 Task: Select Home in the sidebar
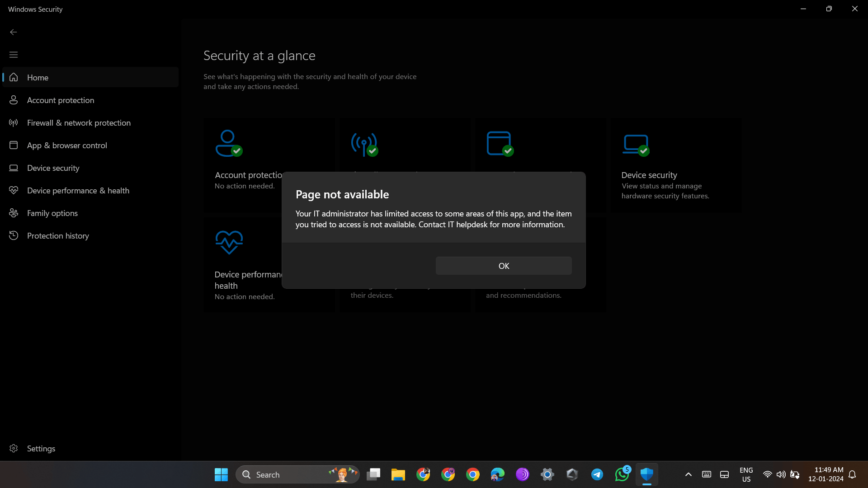38,77
